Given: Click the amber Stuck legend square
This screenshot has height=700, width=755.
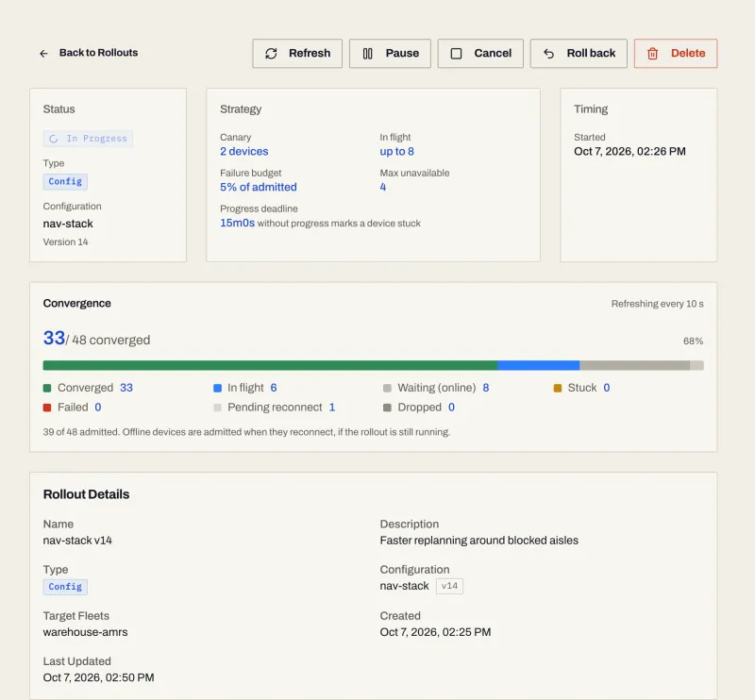Looking at the screenshot, I should tap(558, 388).
